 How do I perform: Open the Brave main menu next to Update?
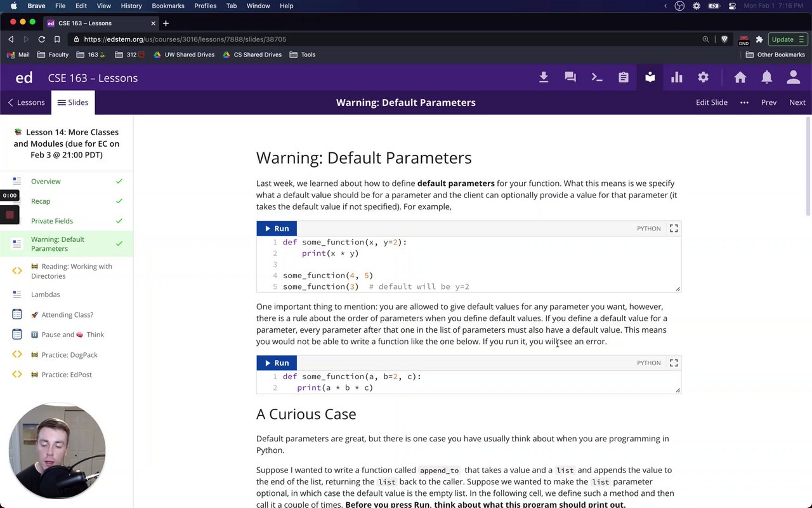click(801, 39)
